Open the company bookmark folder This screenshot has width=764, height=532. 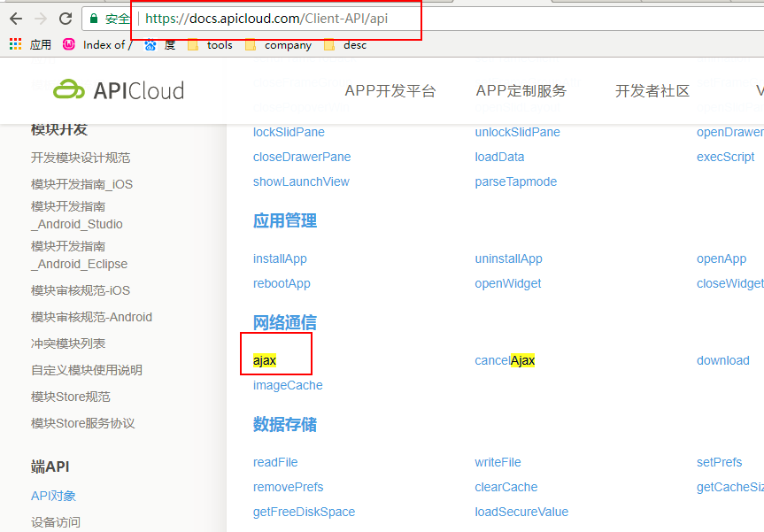point(278,44)
